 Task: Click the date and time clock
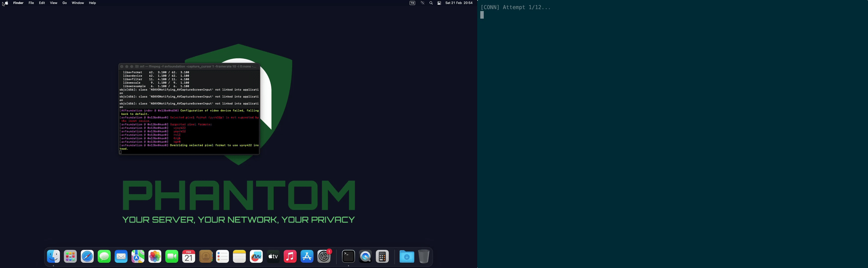(459, 3)
